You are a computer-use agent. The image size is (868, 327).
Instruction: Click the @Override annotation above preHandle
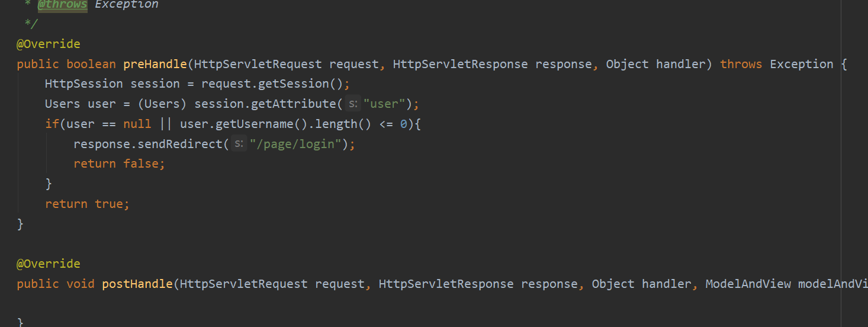(x=49, y=44)
